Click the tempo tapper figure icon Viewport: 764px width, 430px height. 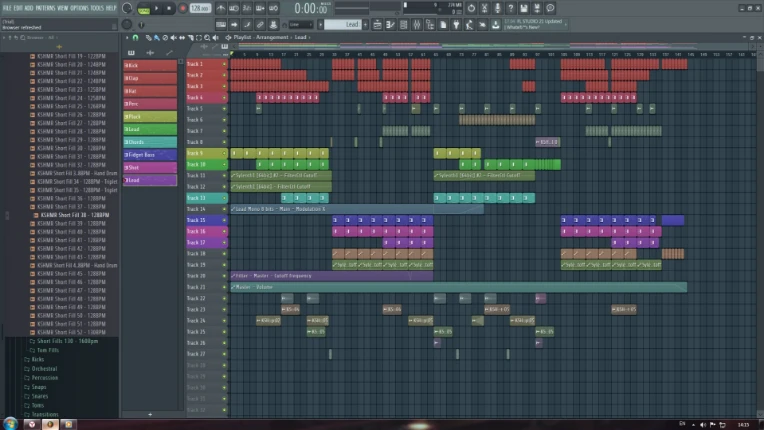tap(469, 24)
